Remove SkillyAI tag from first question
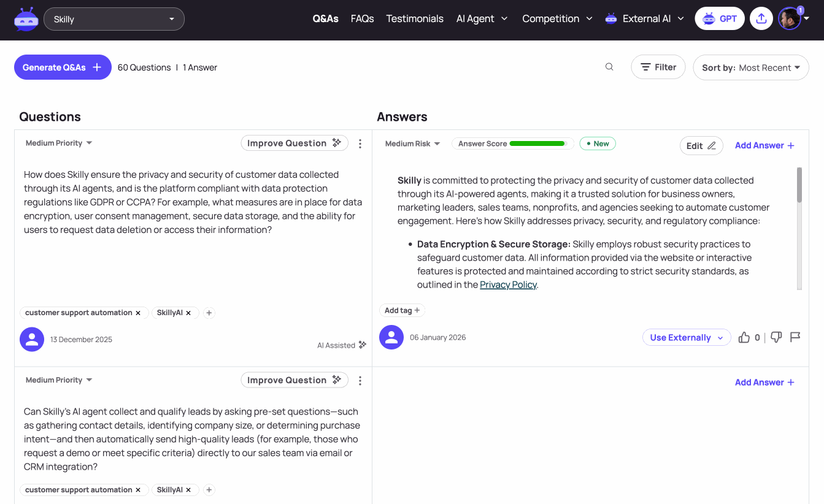This screenshot has width=824, height=504. point(188,313)
